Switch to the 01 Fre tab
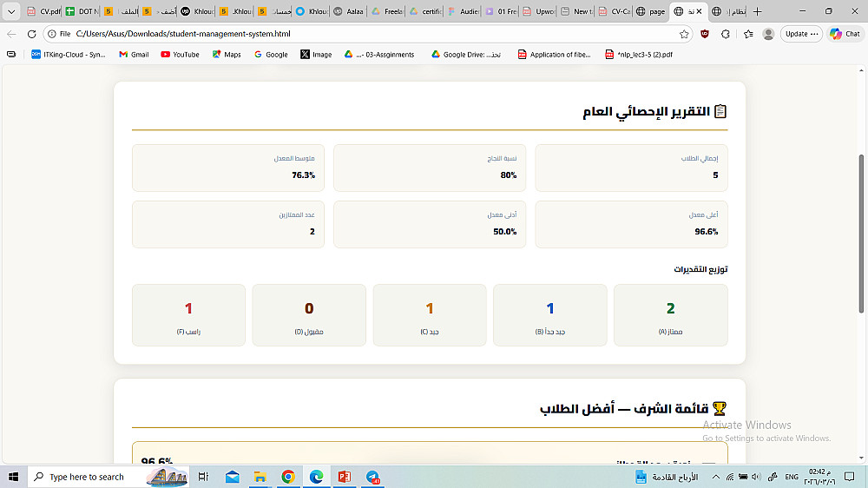868x488 pixels. pyautogui.click(x=501, y=11)
